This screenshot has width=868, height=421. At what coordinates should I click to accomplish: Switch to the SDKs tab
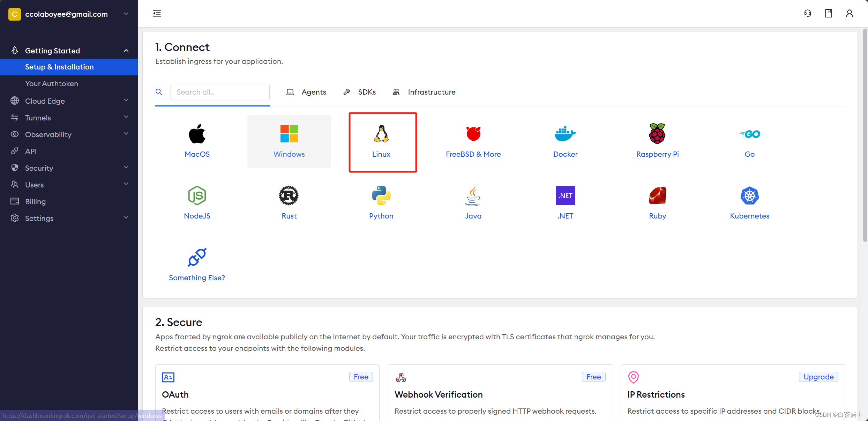(360, 92)
